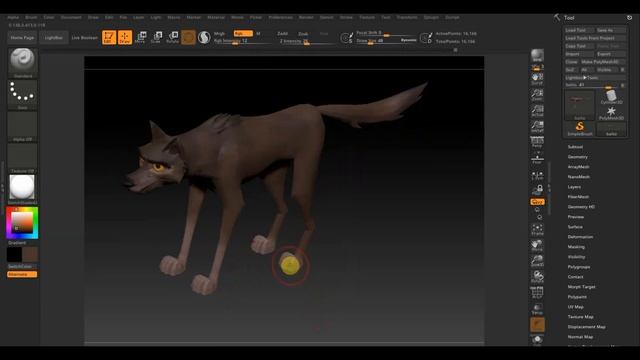
Task: Expand the Displacement Map section
Action: pos(587,327)
